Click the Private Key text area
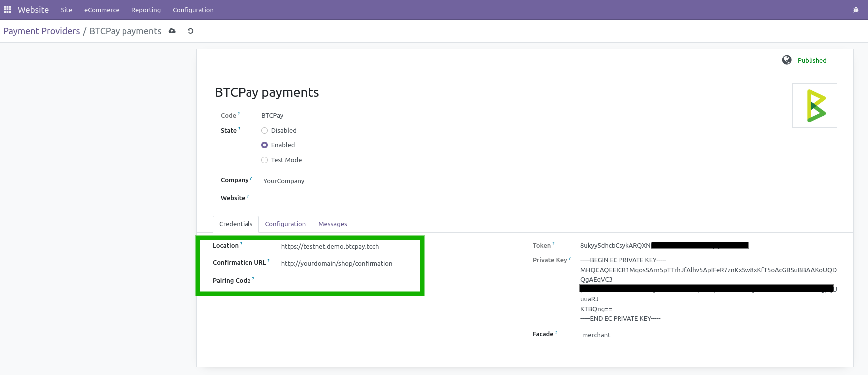868x375 pixels. [708, 289]
